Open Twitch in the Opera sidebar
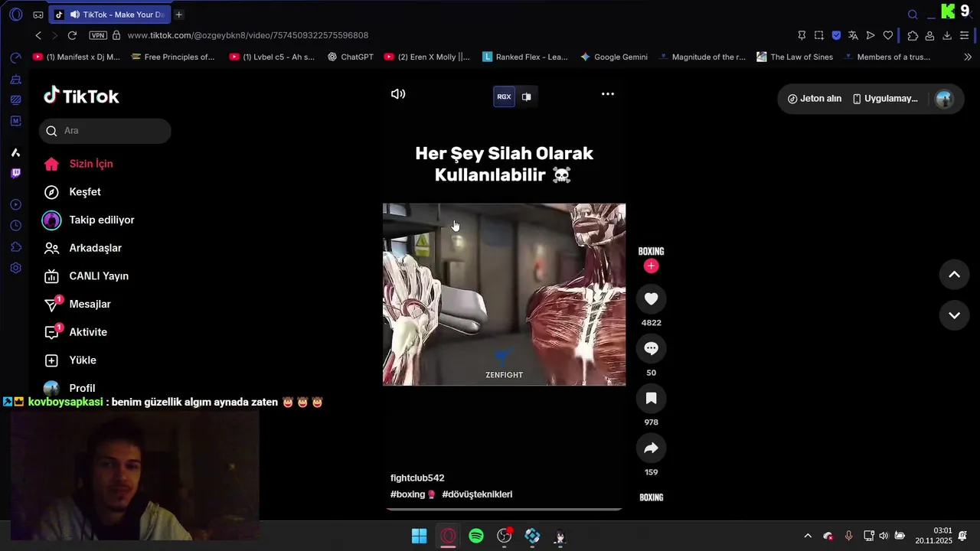Image resolution: width=980 pixels, height=551 pixels. point(15,173)
